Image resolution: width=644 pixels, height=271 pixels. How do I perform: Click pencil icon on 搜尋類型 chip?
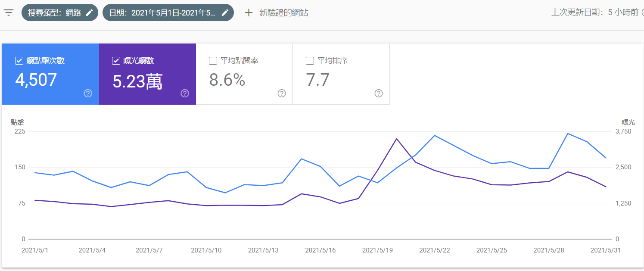tap(89, 12)
